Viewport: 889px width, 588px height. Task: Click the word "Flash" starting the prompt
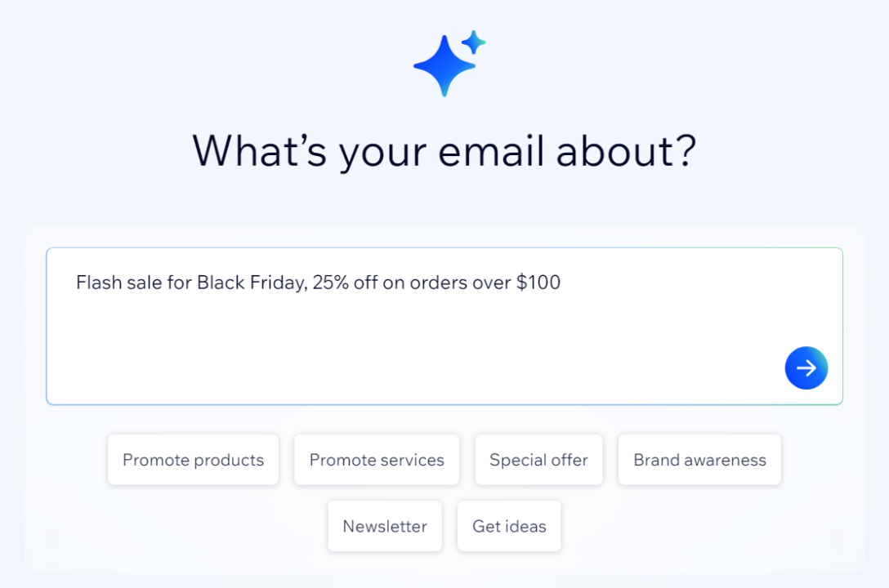(96, 283)
